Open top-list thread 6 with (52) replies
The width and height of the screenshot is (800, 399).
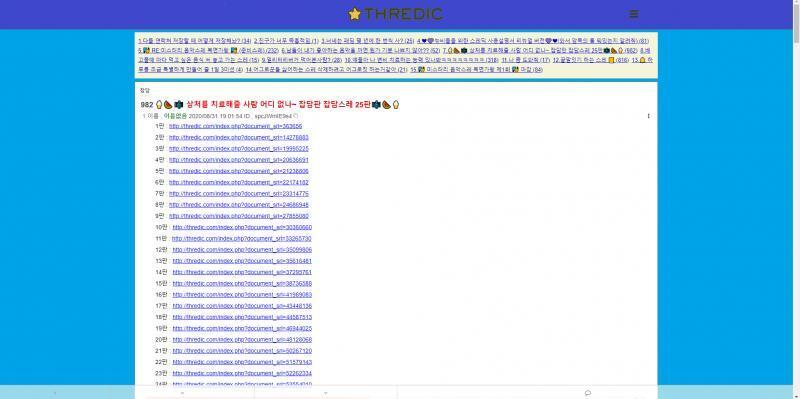point(360,50)
